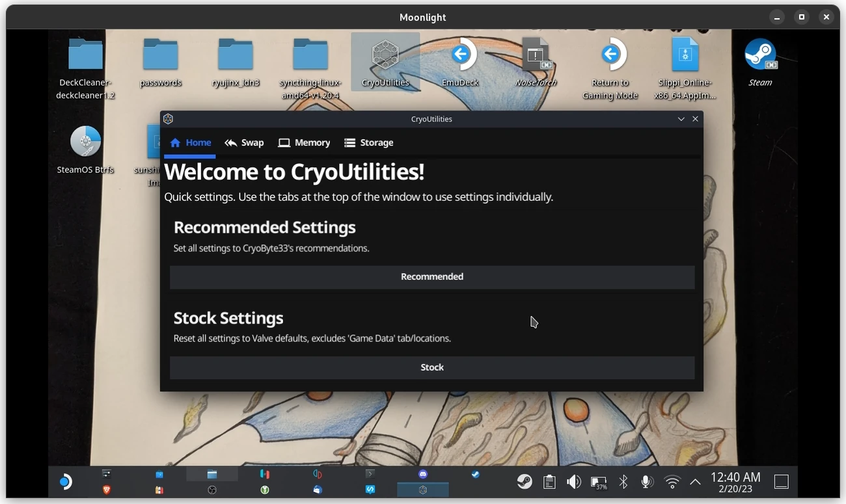The height and width of the screenshot is (504, 846).
Task: Click the CryoUtilities titlebar logo icon
Action: pyautogui.click(x=168, y=119)
